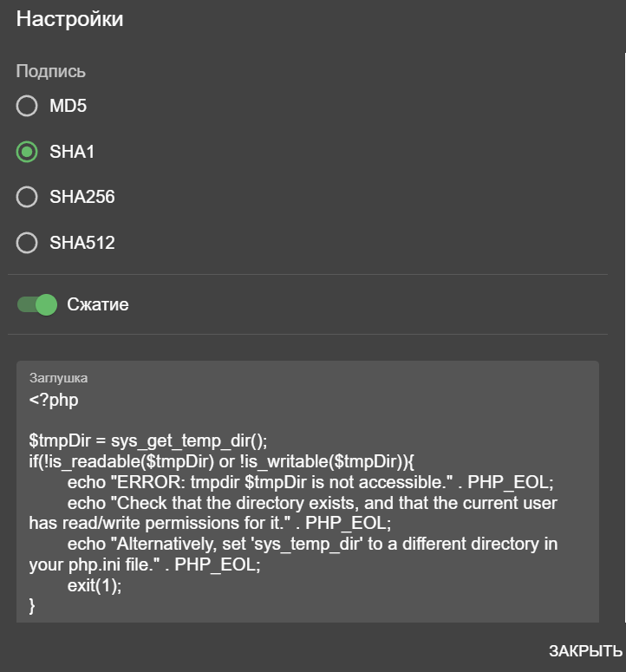
Task: Click the MD5 text label
Action: tap(68, 106)
